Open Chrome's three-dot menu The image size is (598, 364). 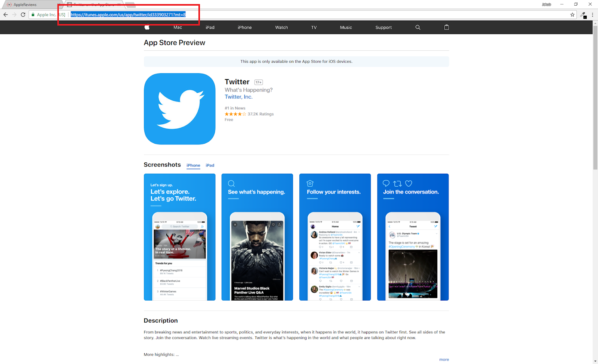592,15
